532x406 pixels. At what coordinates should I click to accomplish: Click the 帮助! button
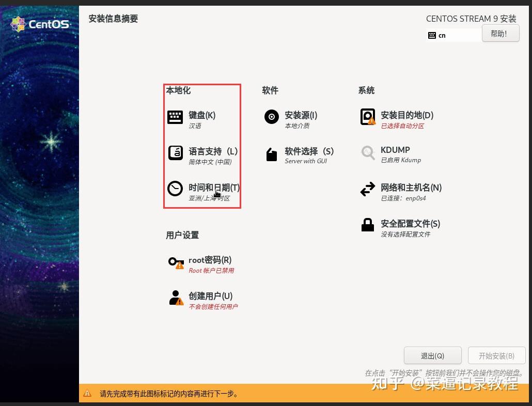pyautogui.click(x=499, y=33)
